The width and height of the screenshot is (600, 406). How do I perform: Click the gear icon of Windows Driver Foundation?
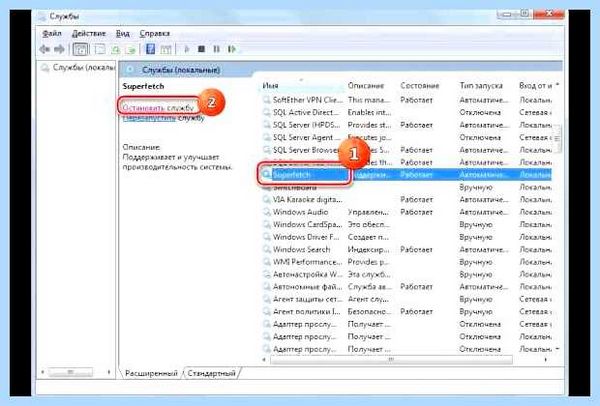pyautogui.click(x=267, y=237)
